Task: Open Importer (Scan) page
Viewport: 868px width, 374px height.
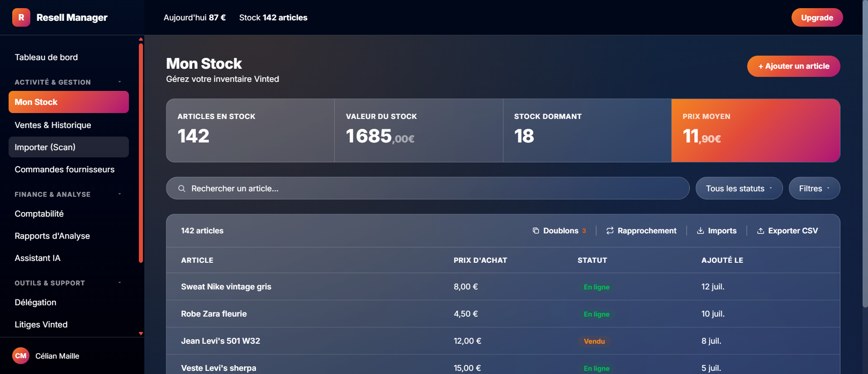Action: 69,147
